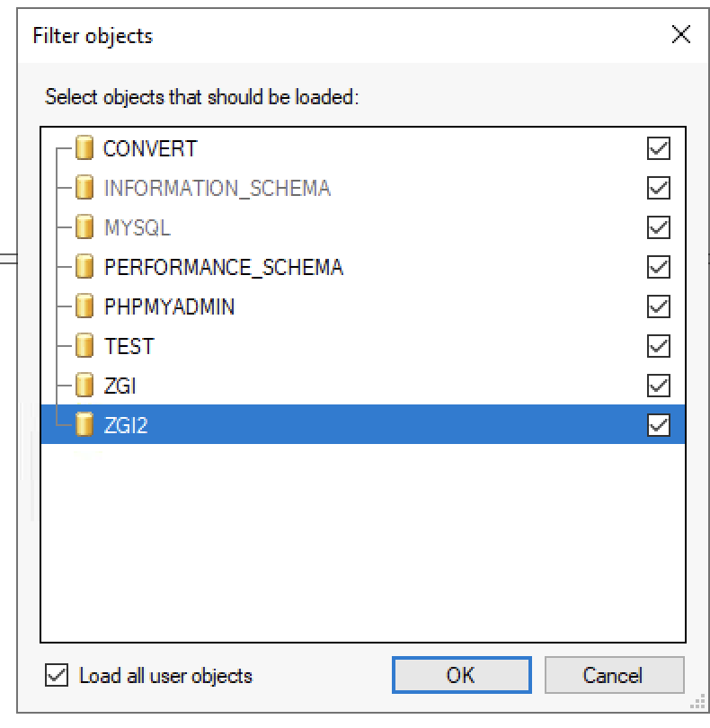Select the MYSQL database icon

84,227
